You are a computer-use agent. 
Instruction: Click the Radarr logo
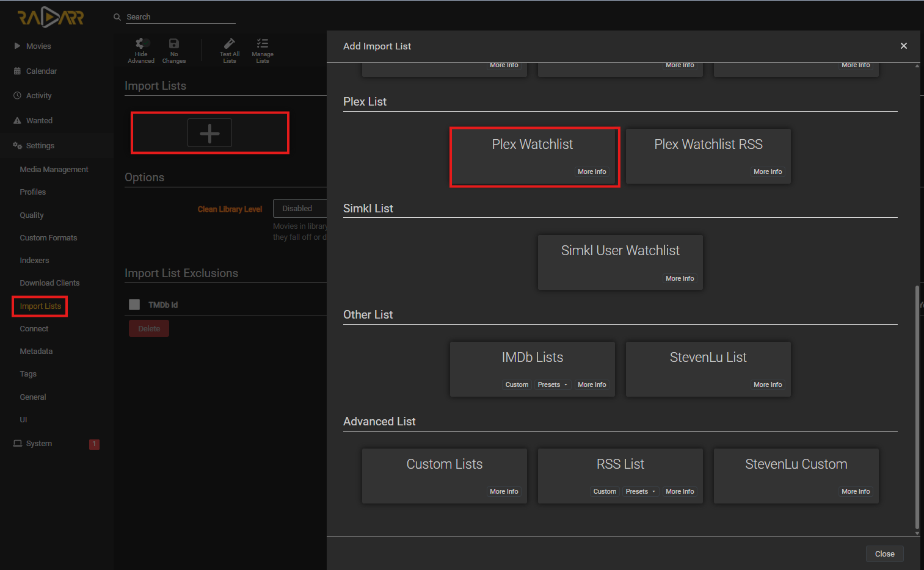[x=51, y=18]
